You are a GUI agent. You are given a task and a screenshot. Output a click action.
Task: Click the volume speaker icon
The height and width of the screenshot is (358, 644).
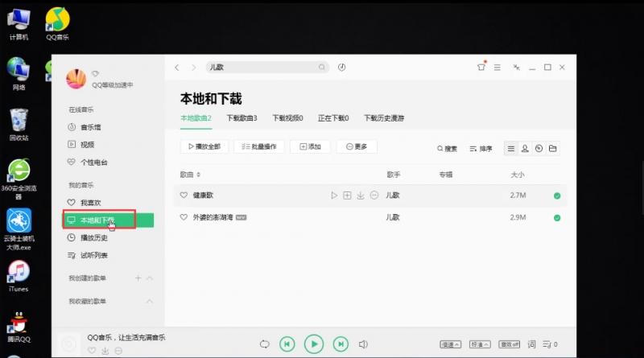coord(363,344)
